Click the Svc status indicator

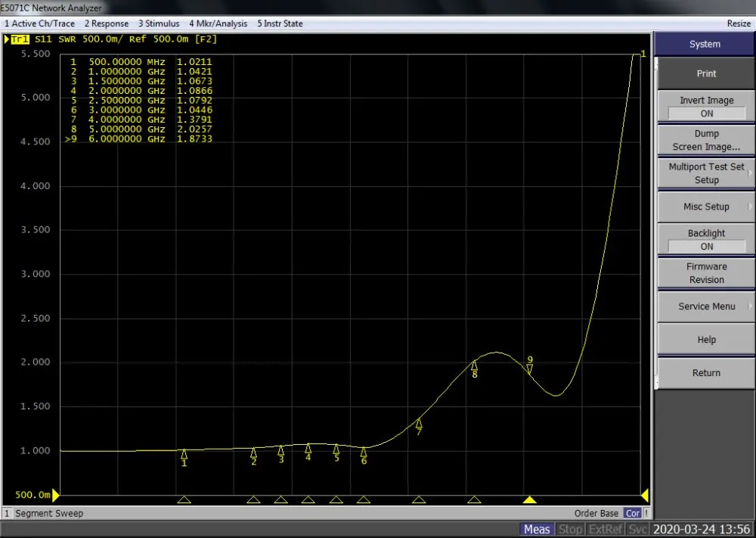pyautogui.click(x=637, y=530)
